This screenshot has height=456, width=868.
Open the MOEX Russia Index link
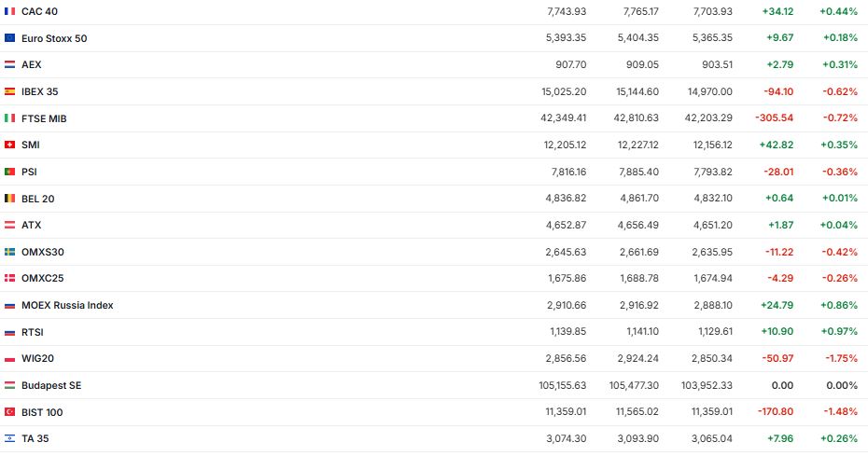[x=67, y=305]
